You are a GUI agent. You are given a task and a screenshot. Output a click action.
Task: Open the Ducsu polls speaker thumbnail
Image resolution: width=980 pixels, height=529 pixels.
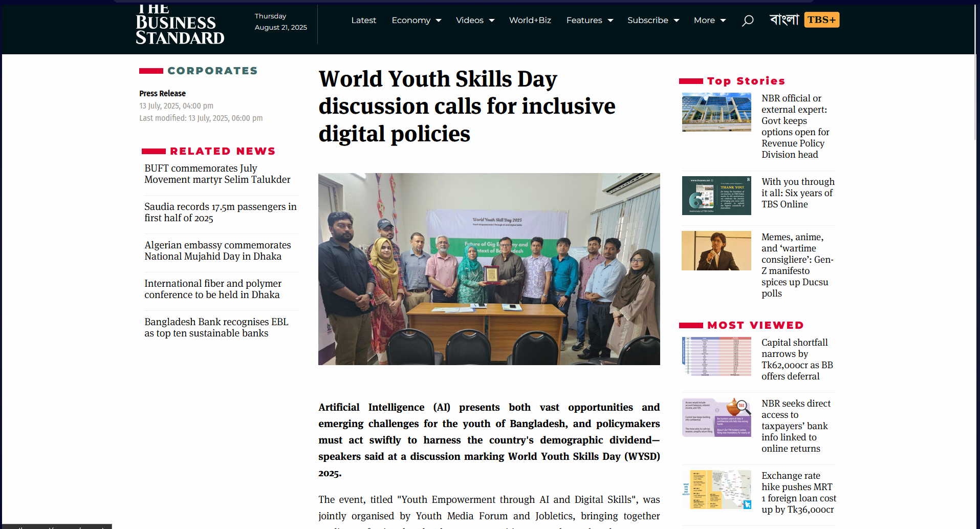click(716, 250)
